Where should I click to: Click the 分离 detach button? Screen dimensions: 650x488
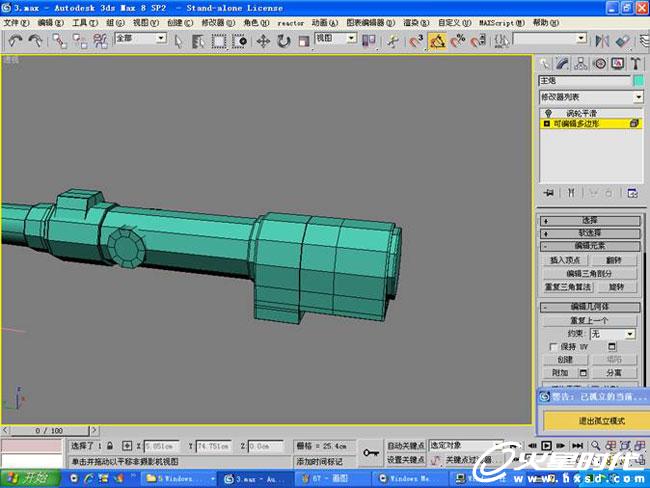614,373
